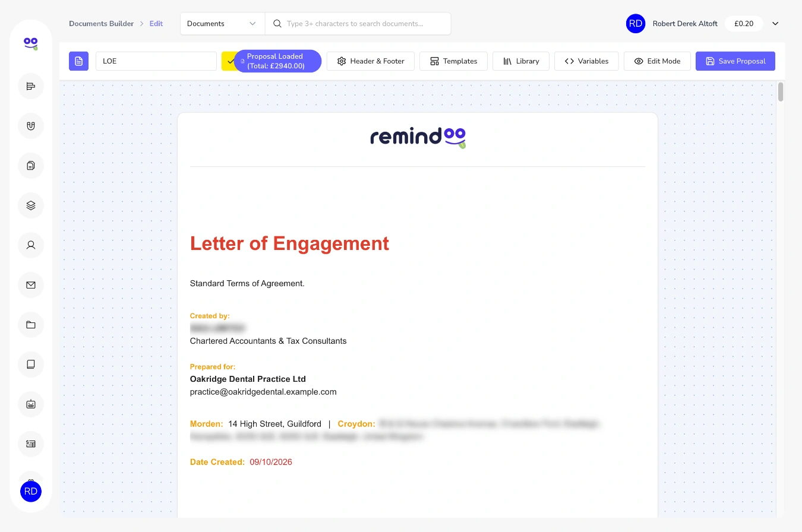Viewport: 802px width, 532px height.
Task: Click the Edit breadcrumb link
Action: tap(156, 24)
